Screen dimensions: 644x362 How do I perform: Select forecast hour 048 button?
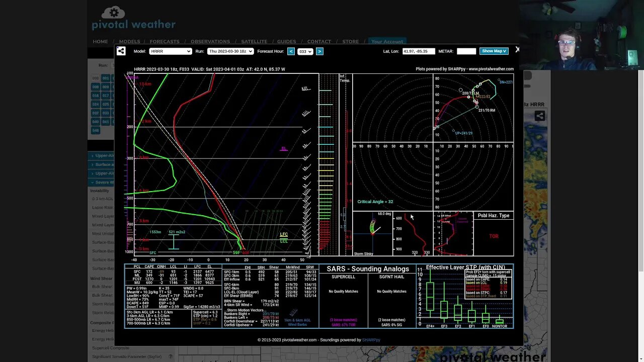[96, 130]
